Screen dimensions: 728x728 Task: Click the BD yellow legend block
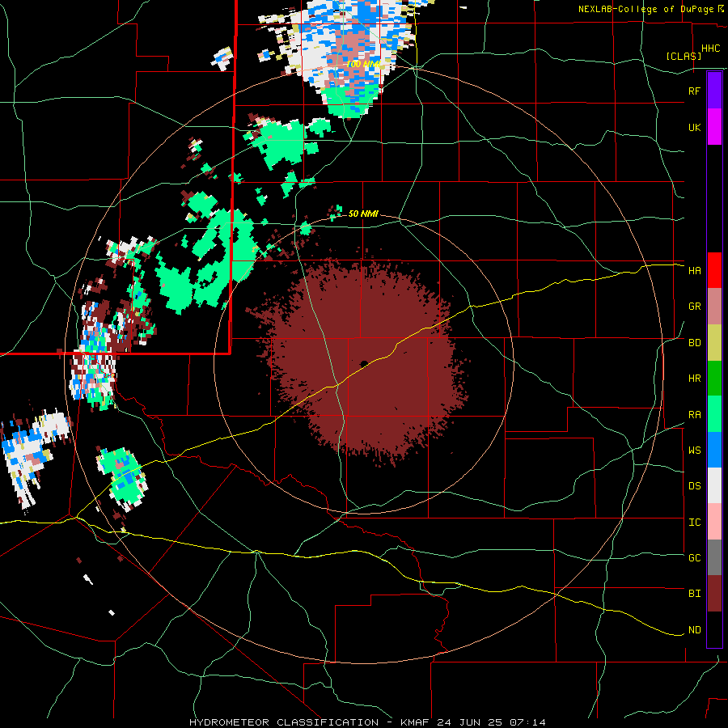tap(714, 343)
